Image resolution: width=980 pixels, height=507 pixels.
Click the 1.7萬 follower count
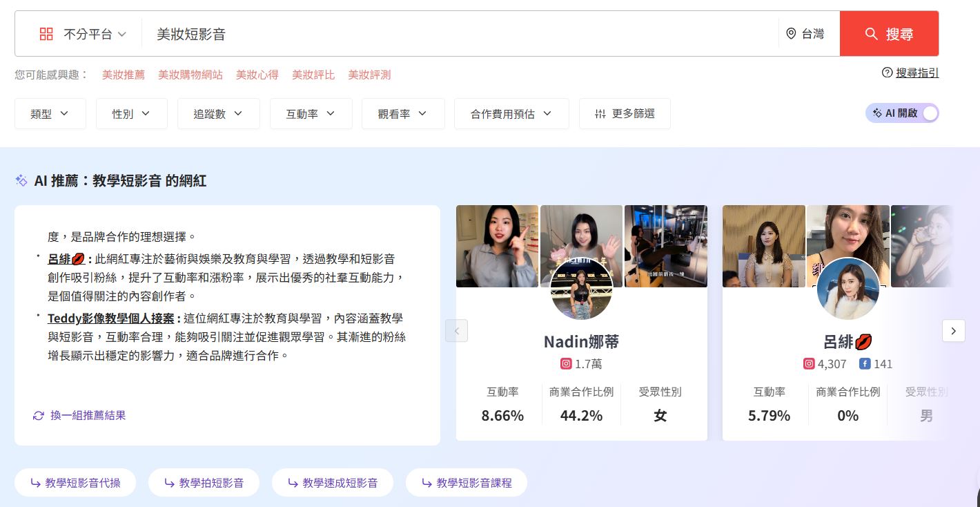(x=589, y=364)
